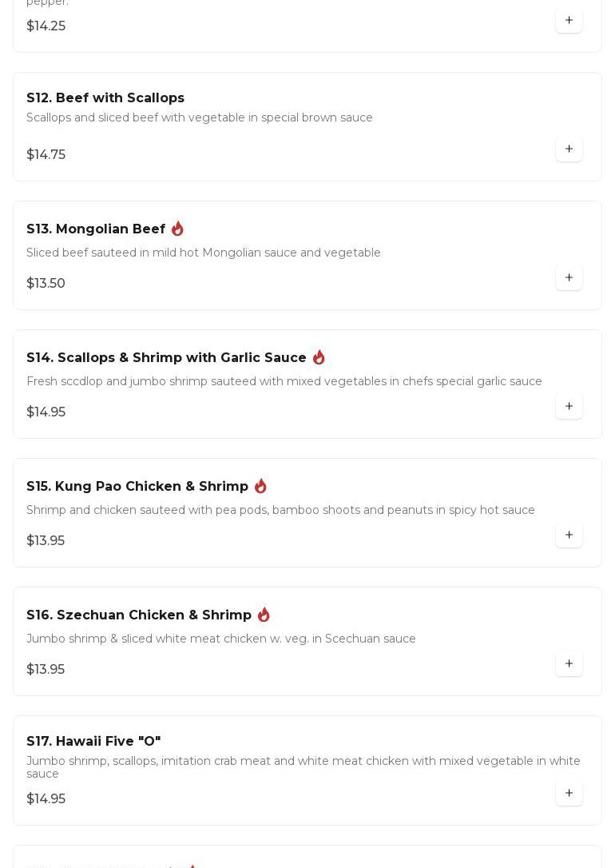Open S13. Mongolian Beef item details
The height and width of the screenshot is (868, 615).
96,229
